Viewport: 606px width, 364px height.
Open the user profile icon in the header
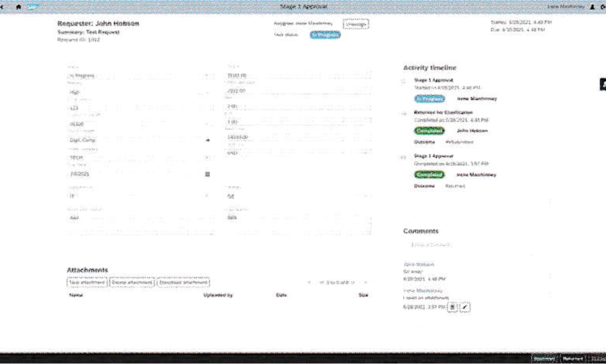pyautogui.click(x=592, y=6)
